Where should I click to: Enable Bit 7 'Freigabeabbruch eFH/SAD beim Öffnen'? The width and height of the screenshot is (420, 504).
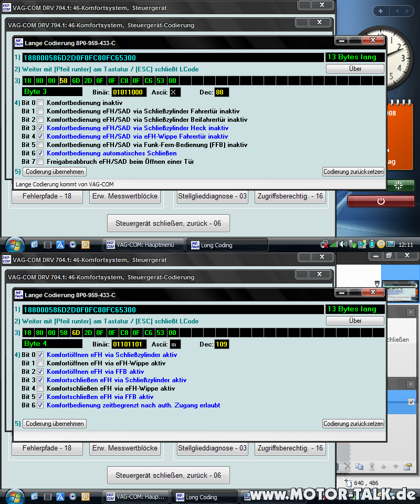point(40,161)
